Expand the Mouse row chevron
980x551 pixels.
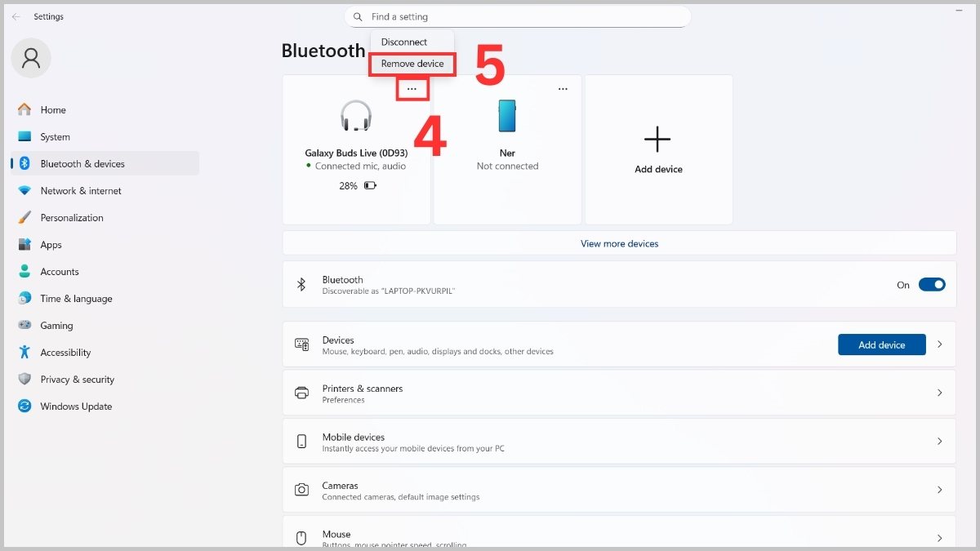pos(939,538)
